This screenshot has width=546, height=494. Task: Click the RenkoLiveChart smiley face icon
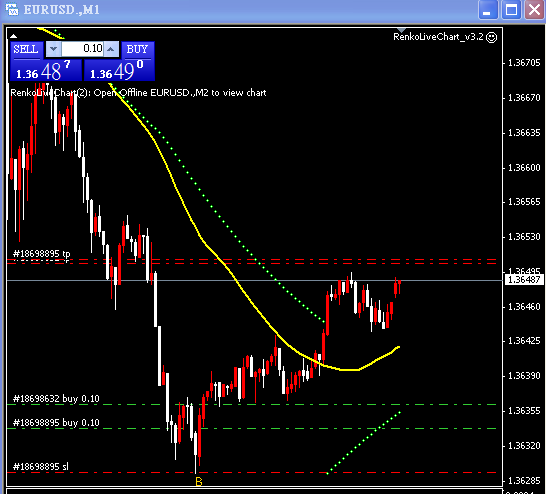click(x=491, y=37)
